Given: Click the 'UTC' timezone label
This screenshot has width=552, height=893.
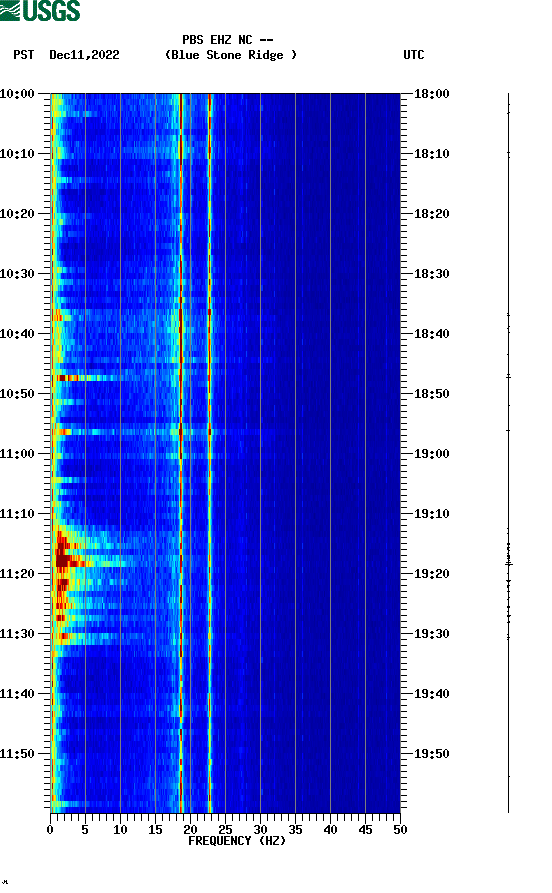Looking at the screenshot, I should point(414,55).
